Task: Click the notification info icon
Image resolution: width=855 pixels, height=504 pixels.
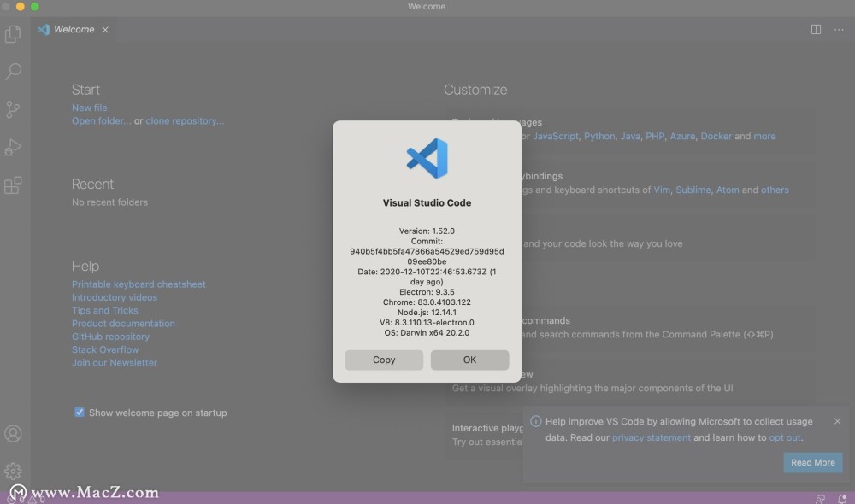Action: pyautogui.click(x=536, y=421)
